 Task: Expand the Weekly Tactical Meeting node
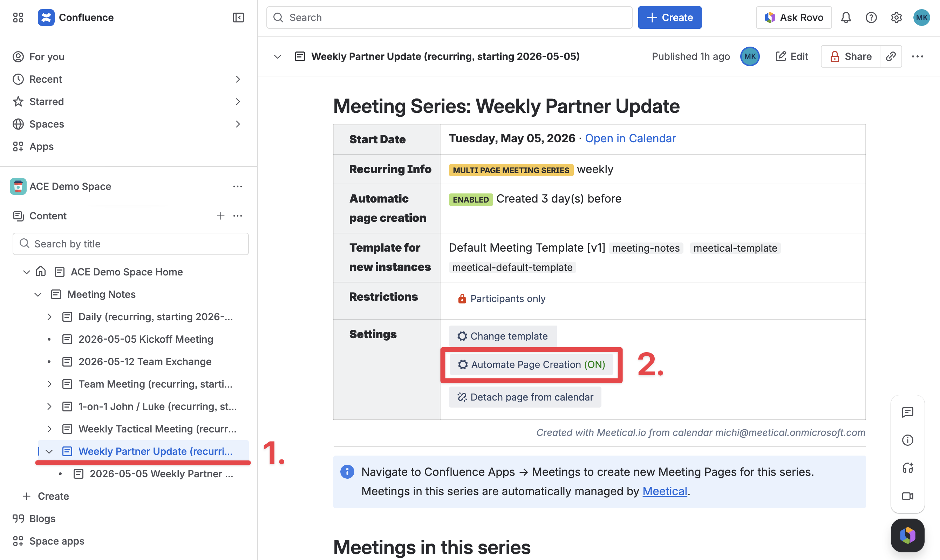coord(49,429)
